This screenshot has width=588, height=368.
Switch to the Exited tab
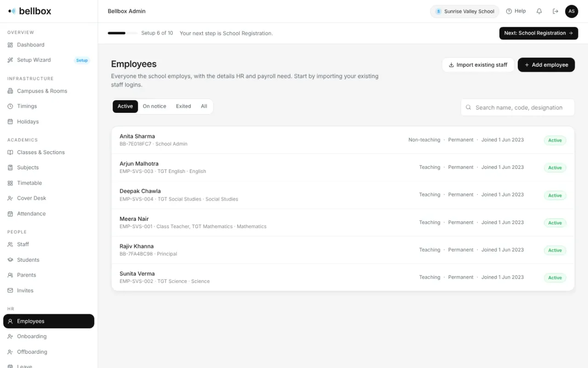pos(183,106)
